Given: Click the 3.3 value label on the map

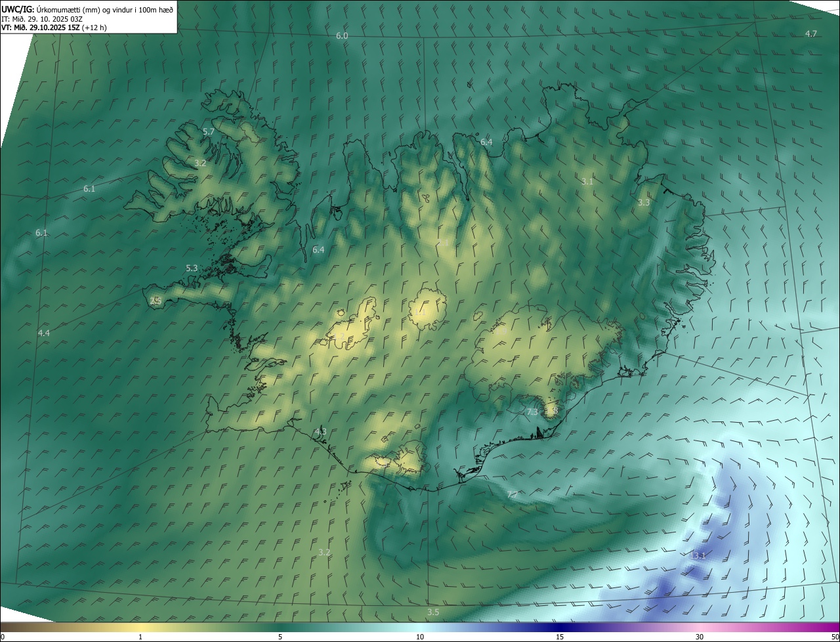Looking at the screenshot, I should pyautogui.click(x=644, y=203).
